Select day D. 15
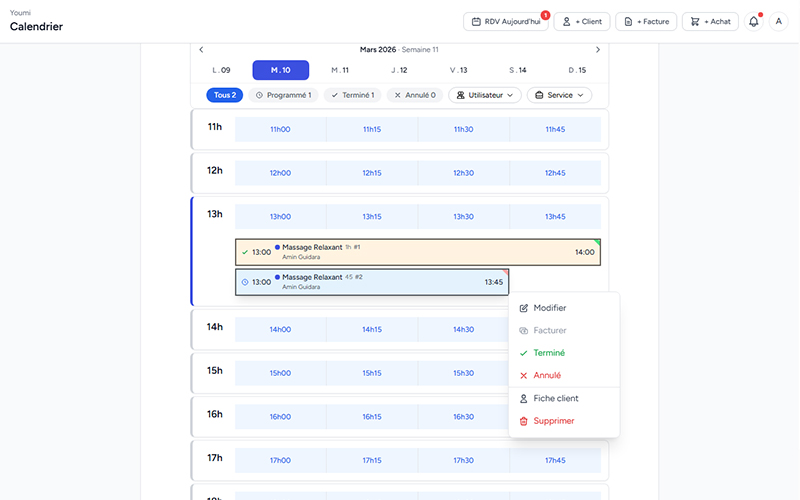The height and width of the screenshot is (500, 800). tap(577, 70)
